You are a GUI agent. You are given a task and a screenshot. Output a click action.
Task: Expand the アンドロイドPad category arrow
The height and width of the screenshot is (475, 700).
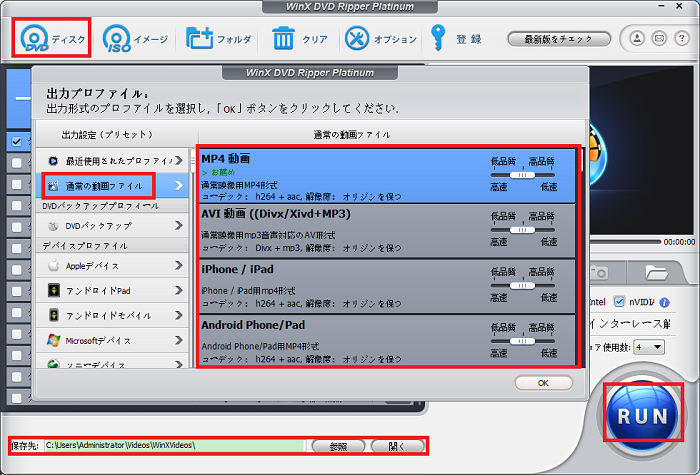(179, 290)
